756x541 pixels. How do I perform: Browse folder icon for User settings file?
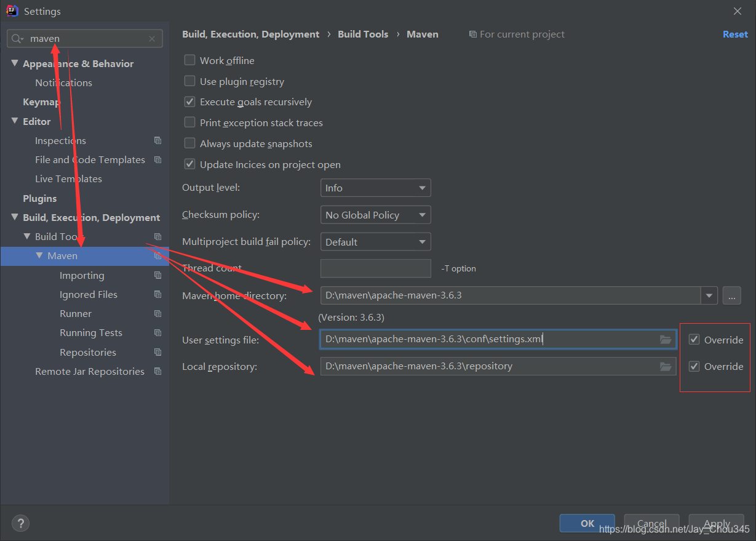[x=665, y=339]
